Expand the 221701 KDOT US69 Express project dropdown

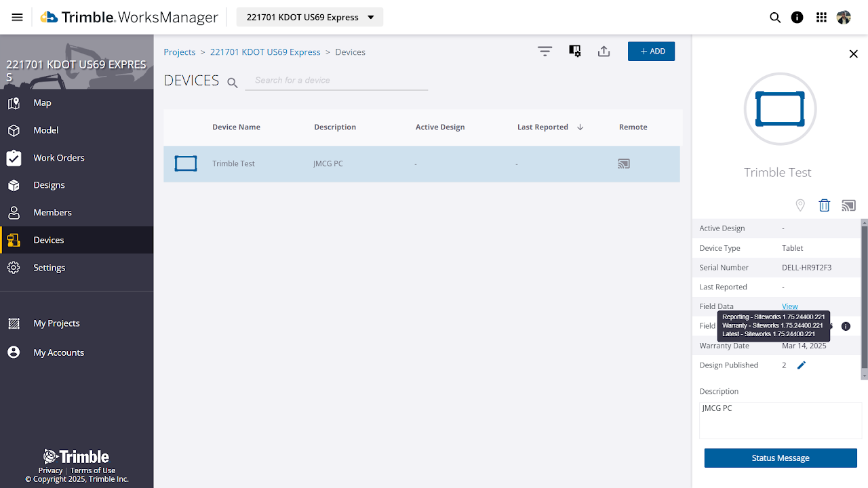pos(310,17)
